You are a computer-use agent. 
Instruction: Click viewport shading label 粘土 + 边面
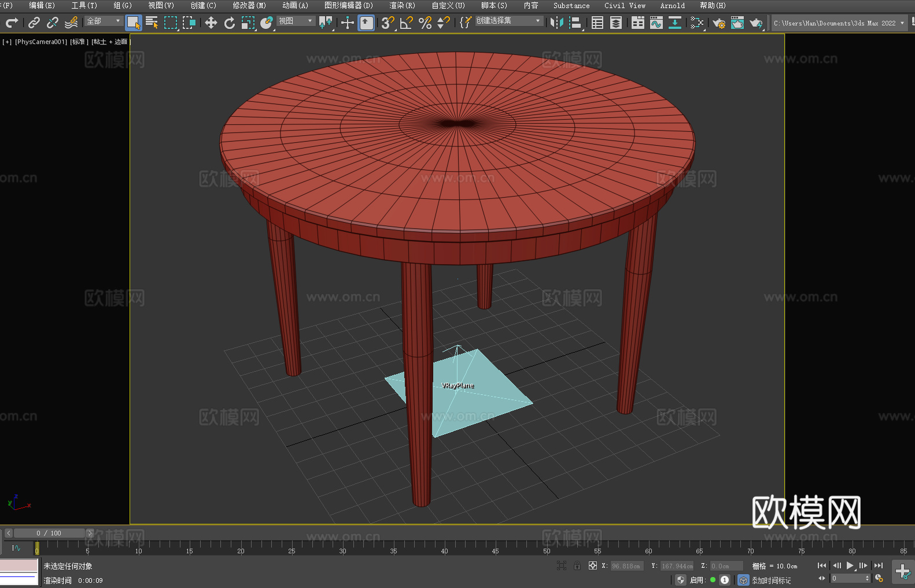click(x=110, y=42)
